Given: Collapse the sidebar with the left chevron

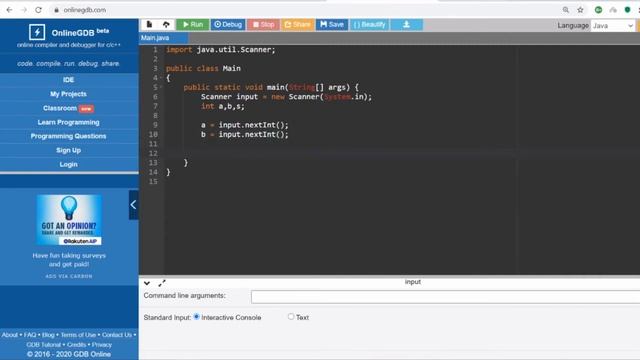Looking at the screenshot, I should 133,204.
